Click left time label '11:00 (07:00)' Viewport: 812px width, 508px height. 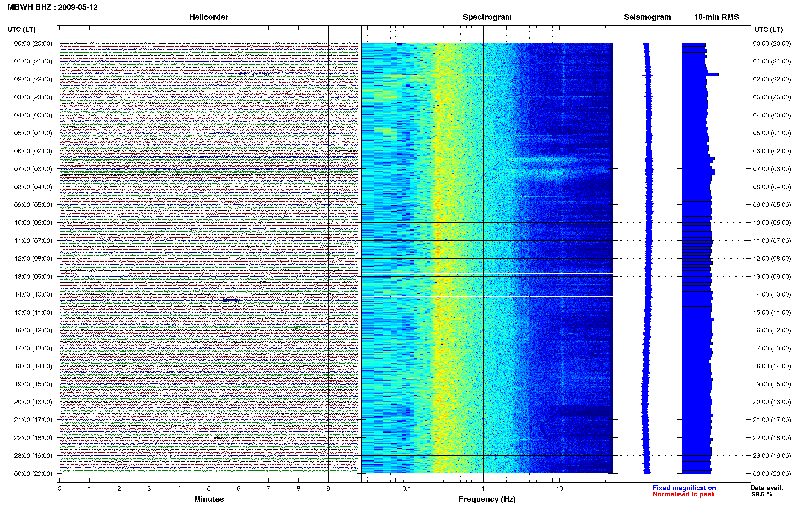[33, 240]
